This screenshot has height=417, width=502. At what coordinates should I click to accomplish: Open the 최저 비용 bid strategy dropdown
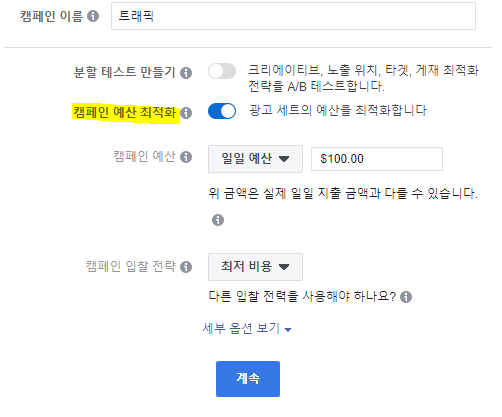pos(255,267)
